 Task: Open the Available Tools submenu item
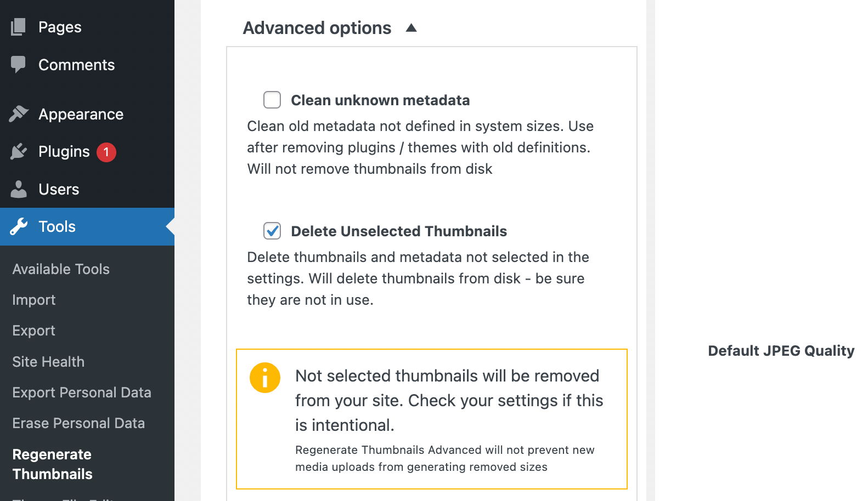61,269
